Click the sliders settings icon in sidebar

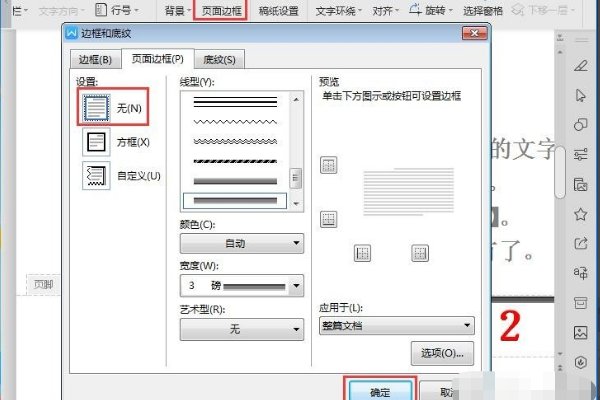[x=580, y=154]
